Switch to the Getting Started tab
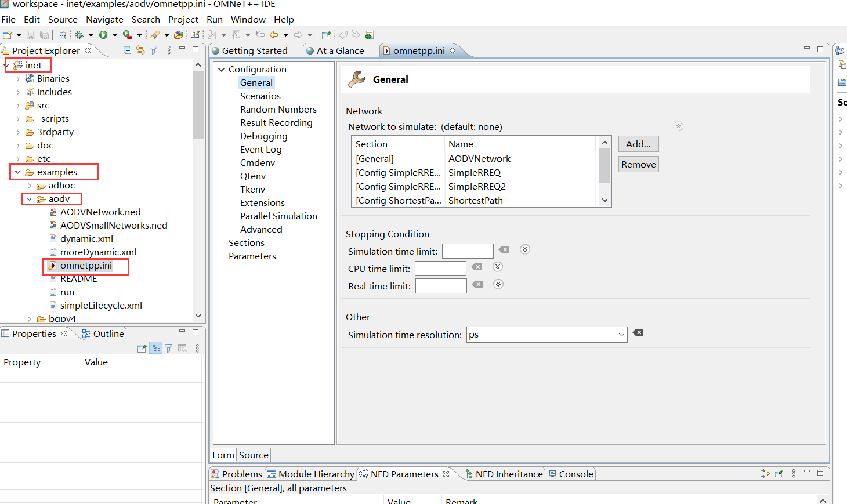The width and height of the screenshot is (847, 504). [x=255, y=50]
